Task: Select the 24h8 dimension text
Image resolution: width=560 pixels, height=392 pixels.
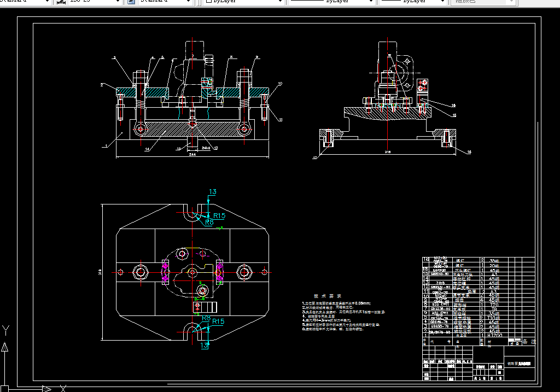Action: 206,148
